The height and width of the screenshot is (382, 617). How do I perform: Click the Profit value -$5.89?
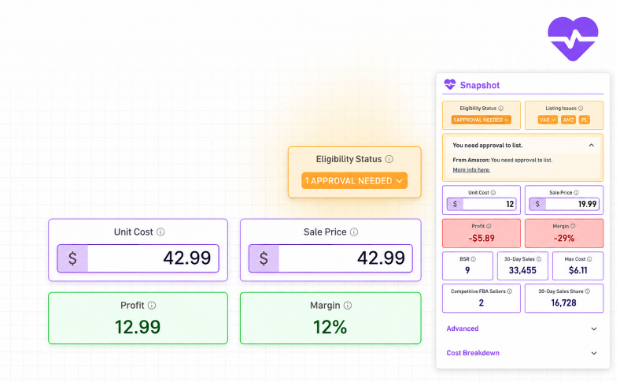[x=481, y=238]
